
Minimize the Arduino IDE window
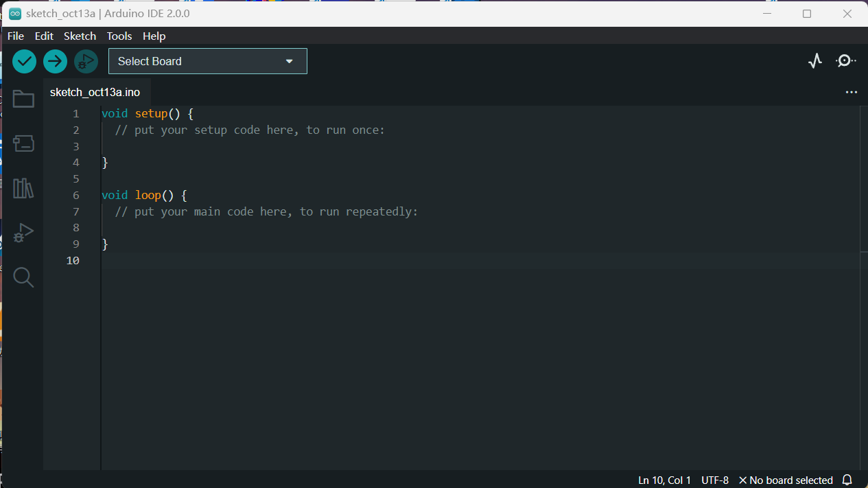pyautogui.click(x=769, y=13)
